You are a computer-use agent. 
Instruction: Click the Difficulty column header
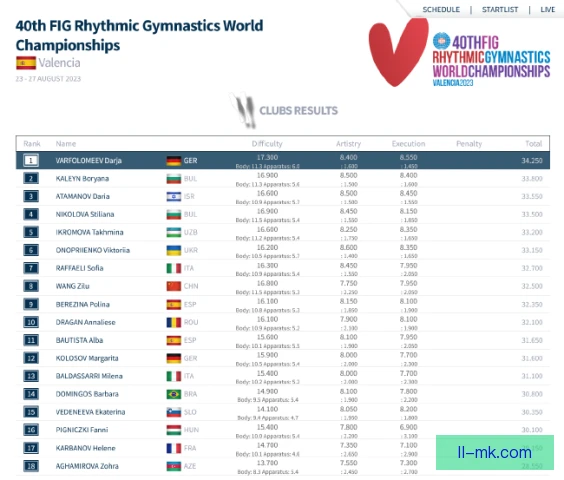pos(267,144)
